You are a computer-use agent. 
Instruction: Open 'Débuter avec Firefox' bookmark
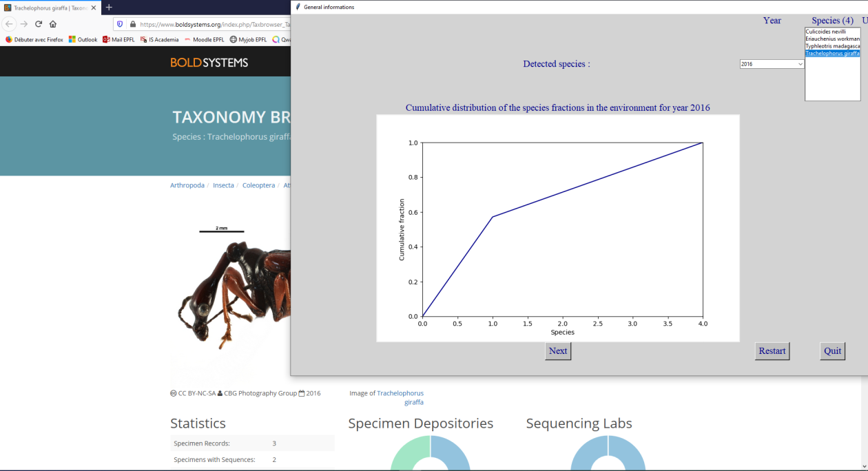pos(34,39)
